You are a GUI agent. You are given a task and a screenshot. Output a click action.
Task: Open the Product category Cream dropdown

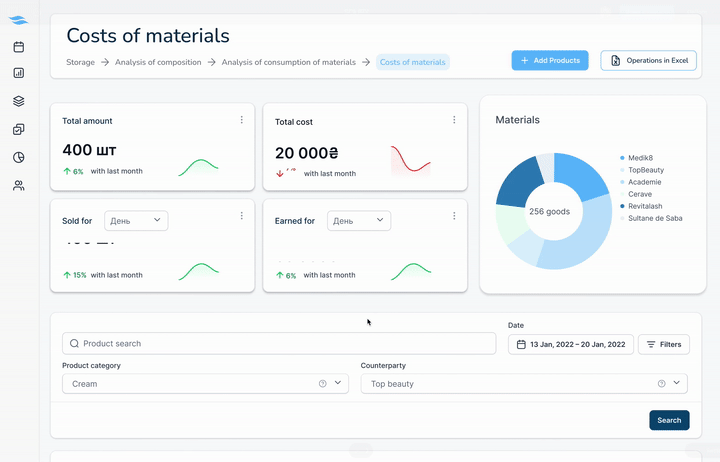tap(337, 384)
